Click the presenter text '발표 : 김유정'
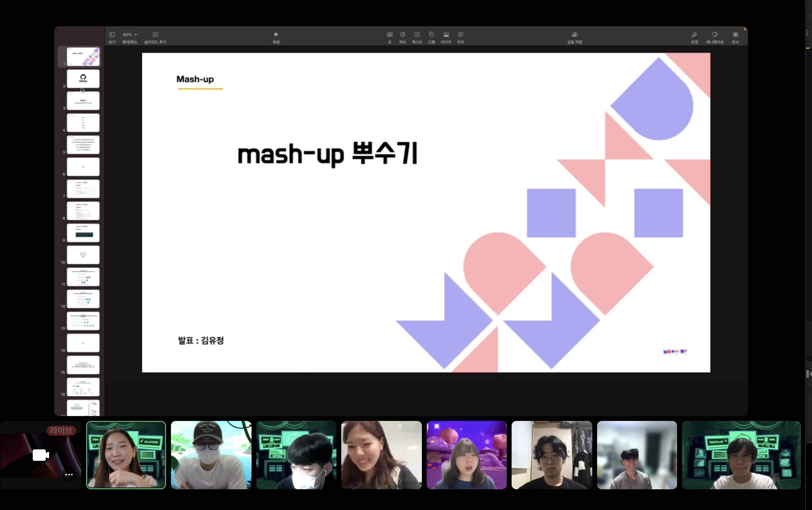812x510 pixels. tap(201, 340)
